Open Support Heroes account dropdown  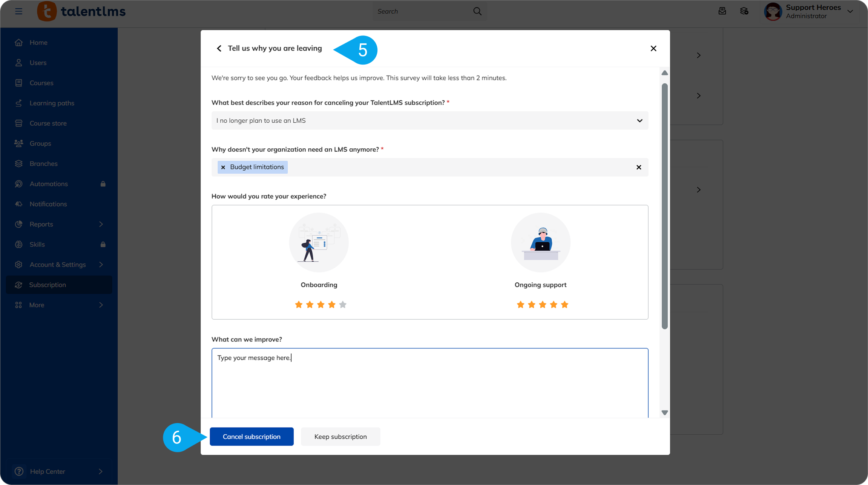(850, 11)
